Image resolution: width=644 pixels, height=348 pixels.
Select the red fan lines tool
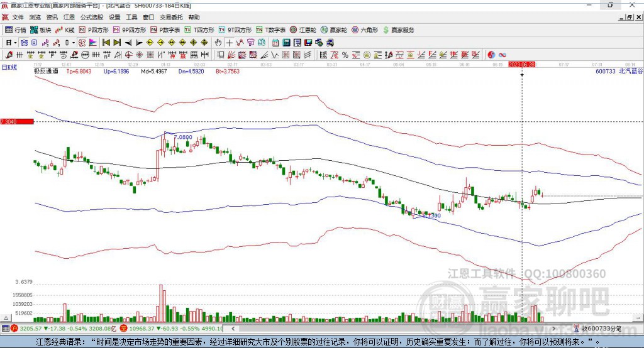231,55
